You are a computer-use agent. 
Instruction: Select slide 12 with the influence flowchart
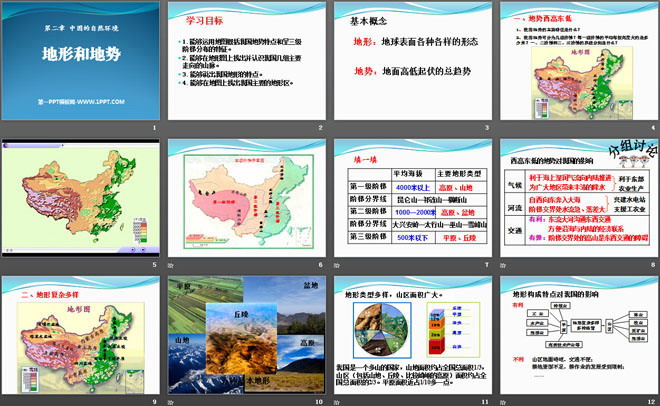click(576, 338)
